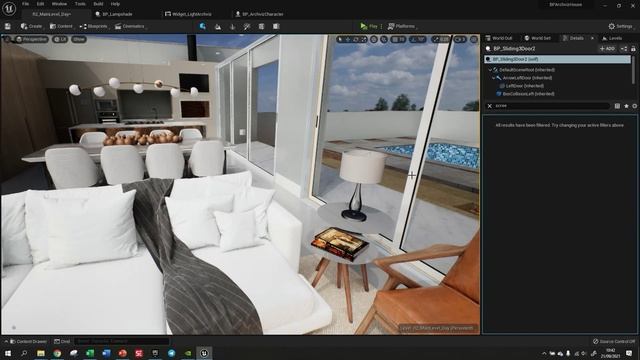Click the green Play button
The width and height of the screenshot is (640, 360).
[x=368, y=27]
